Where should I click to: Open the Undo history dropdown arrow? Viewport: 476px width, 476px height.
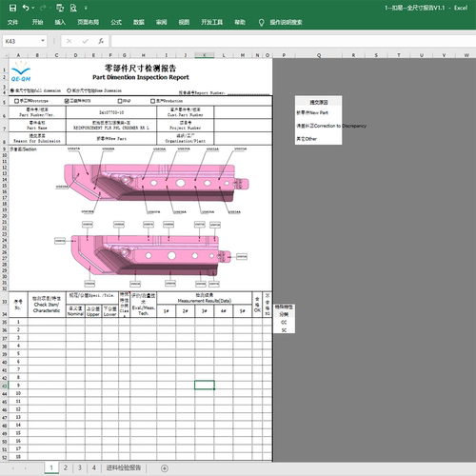tap(33, 8)
